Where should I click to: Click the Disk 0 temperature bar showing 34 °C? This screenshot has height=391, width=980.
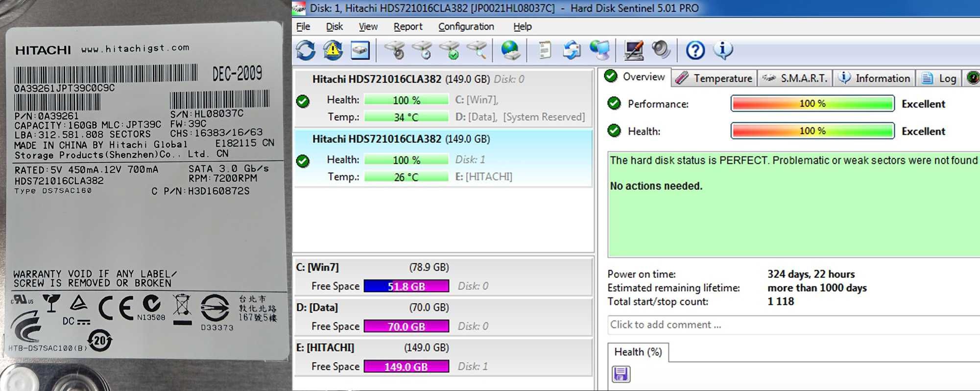coord(406,117)
